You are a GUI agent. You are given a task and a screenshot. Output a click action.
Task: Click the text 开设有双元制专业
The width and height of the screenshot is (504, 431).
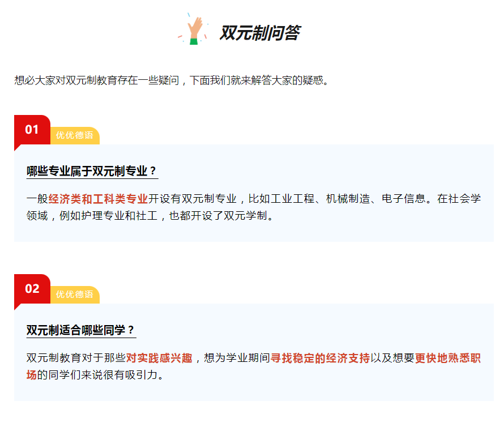click(x=192, y=199)
